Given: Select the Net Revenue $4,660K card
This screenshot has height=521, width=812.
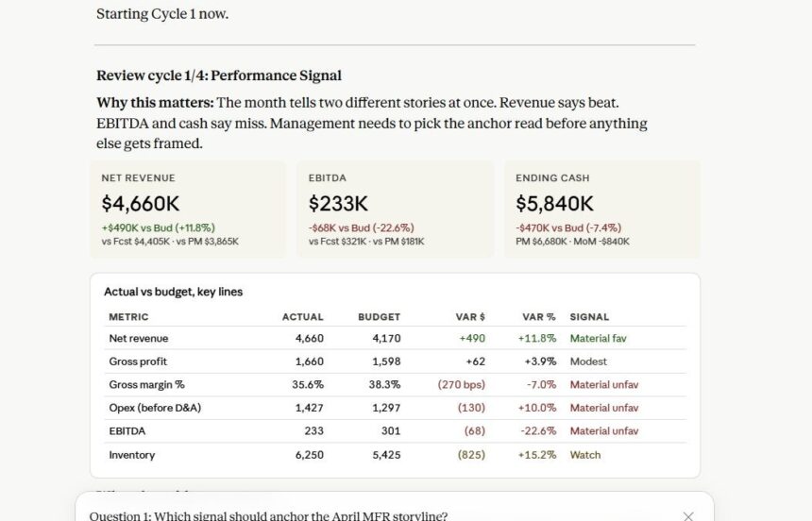Looking at the screenshot, I should point(188,210).
